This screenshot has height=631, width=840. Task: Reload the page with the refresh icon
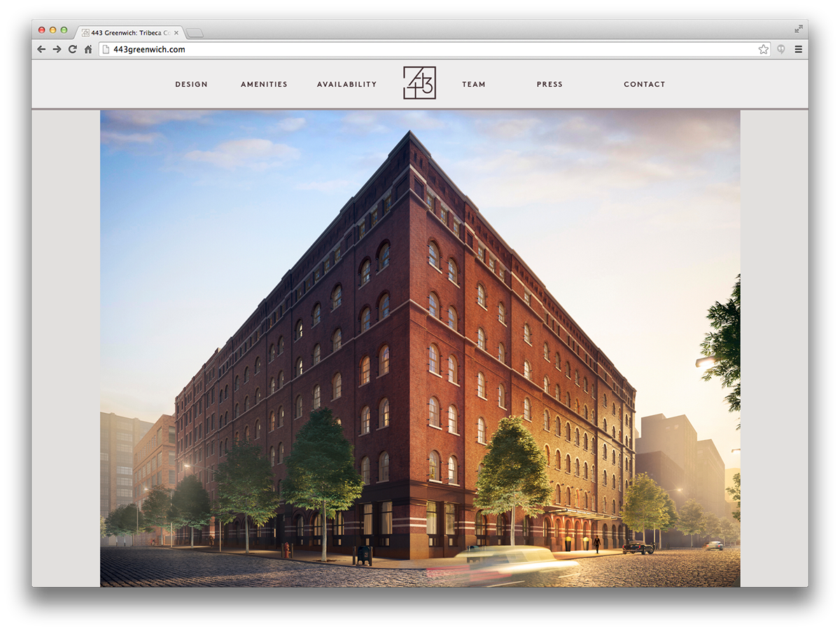(72, 49)
